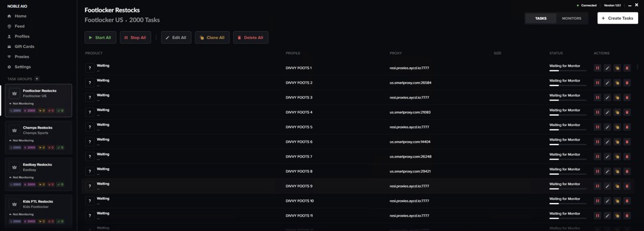This screenshot has width=644, height=231.
Task: Edit the DIVVY FOOTS 4 task
Action: click(x=607, y=112)
